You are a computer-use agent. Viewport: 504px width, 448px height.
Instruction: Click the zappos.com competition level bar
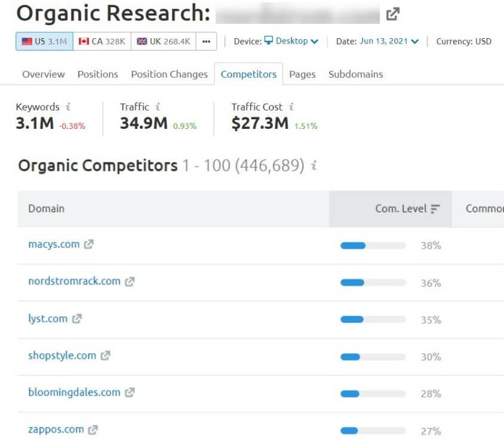click(x=373, y=431)
